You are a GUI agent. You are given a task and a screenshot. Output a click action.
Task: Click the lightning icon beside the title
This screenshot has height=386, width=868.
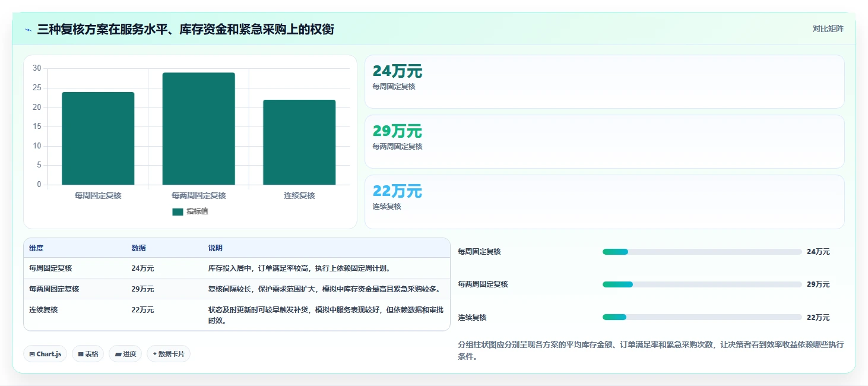28,29
